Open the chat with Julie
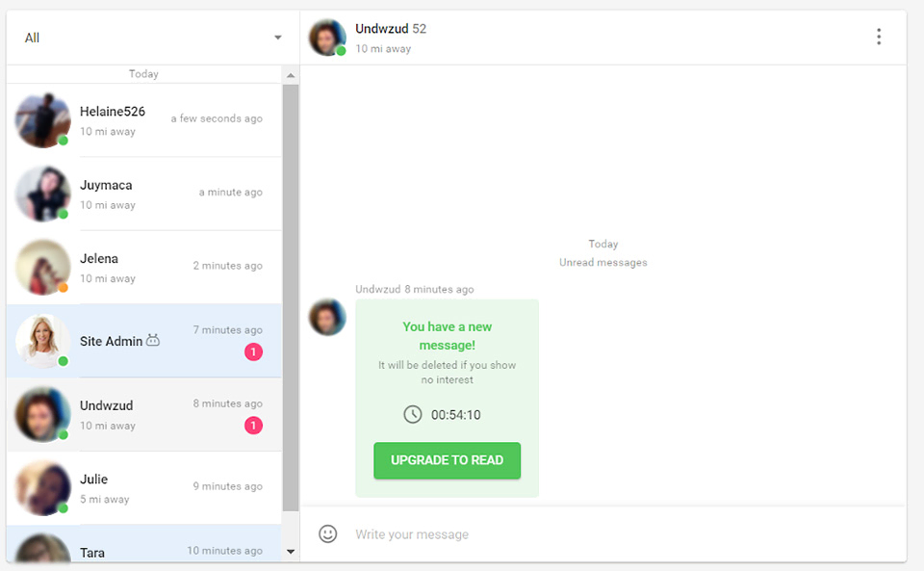The image size is (924, 571). pos(144,487)
